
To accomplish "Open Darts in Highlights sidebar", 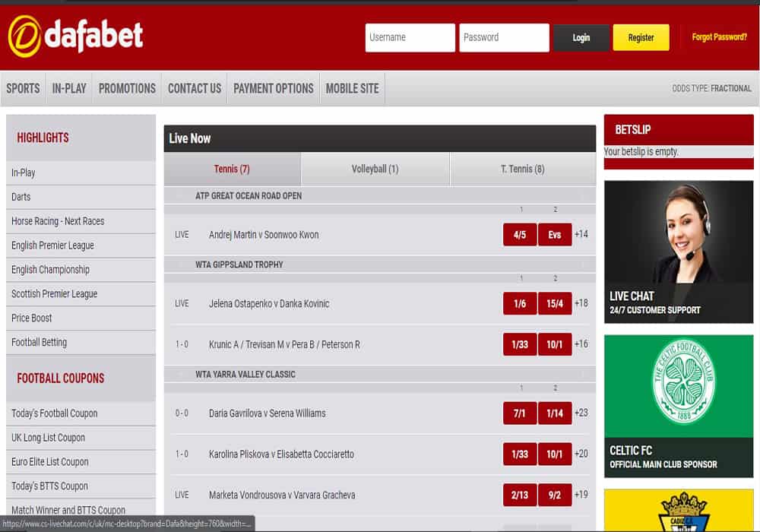I will click(x=81, y=197).
